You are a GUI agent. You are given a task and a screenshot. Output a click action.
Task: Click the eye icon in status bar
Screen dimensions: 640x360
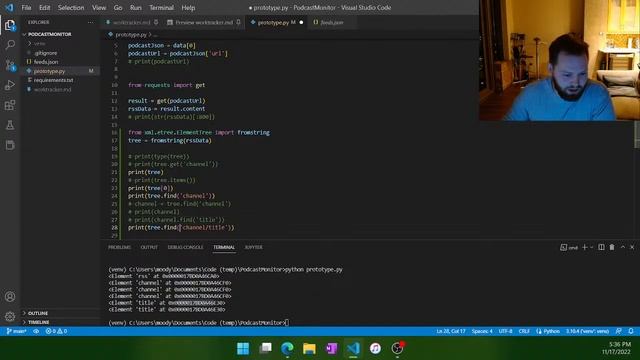36,331
